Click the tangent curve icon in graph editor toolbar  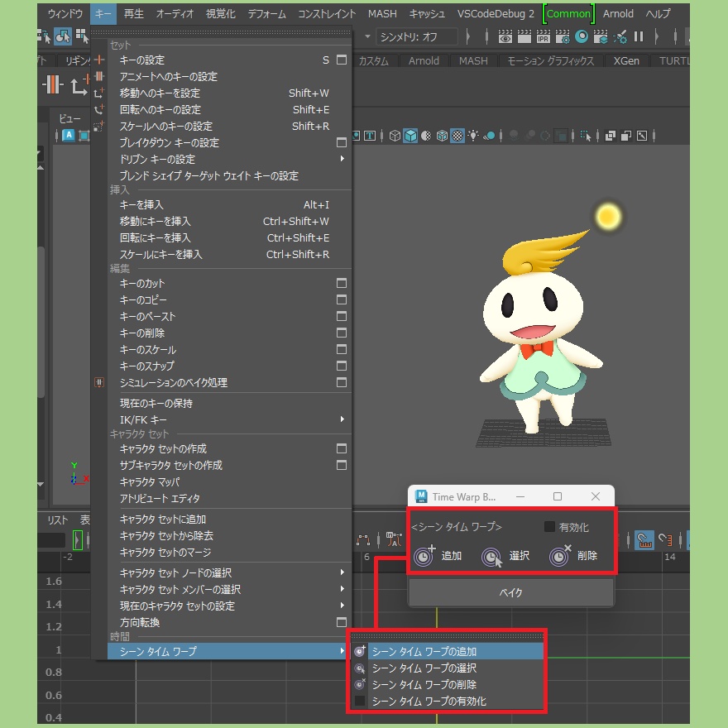coord(363,540)
